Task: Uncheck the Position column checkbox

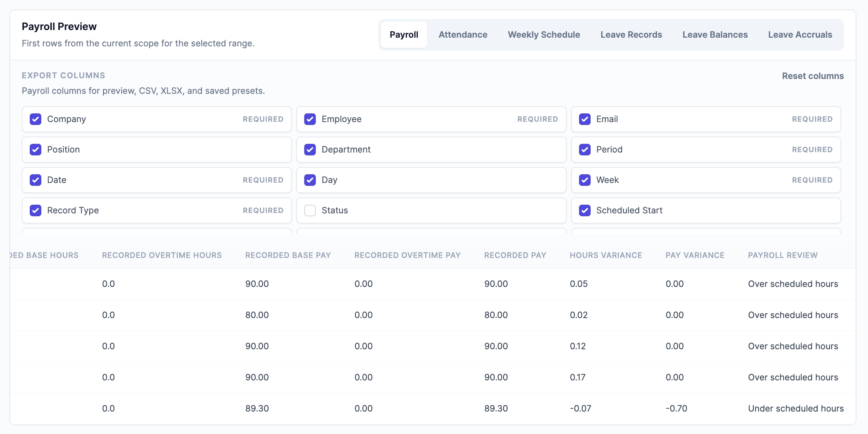Action: click(x=36, y=150)
